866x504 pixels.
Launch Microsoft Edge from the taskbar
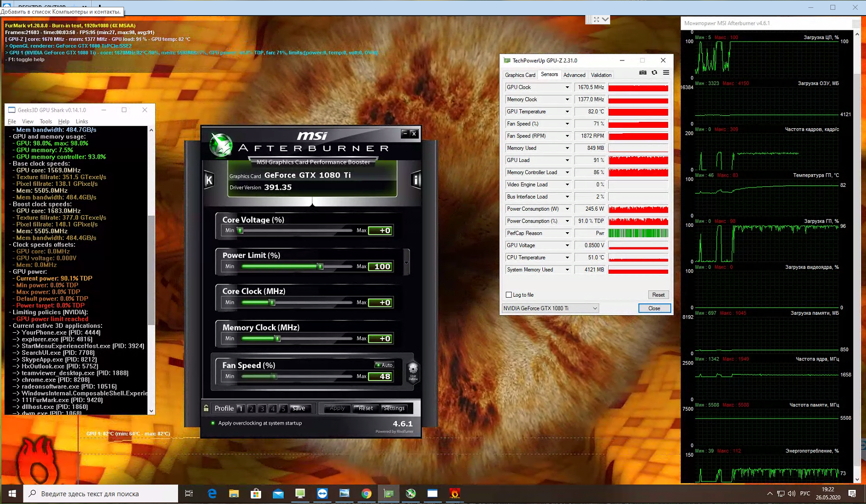point(212,494)
